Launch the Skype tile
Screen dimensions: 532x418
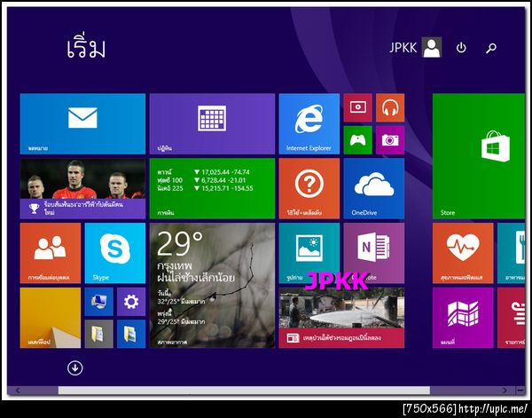coord(115,253)
